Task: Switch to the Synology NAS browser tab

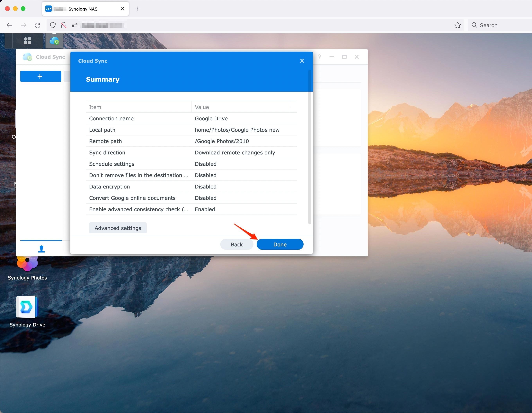Action: (x=83, y=9)
